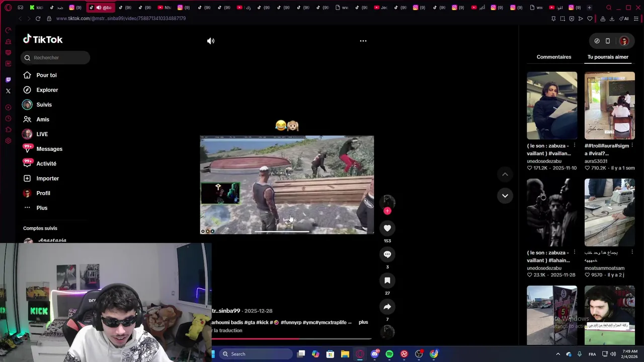Open volume control in system tray

[x=613, y=354]
